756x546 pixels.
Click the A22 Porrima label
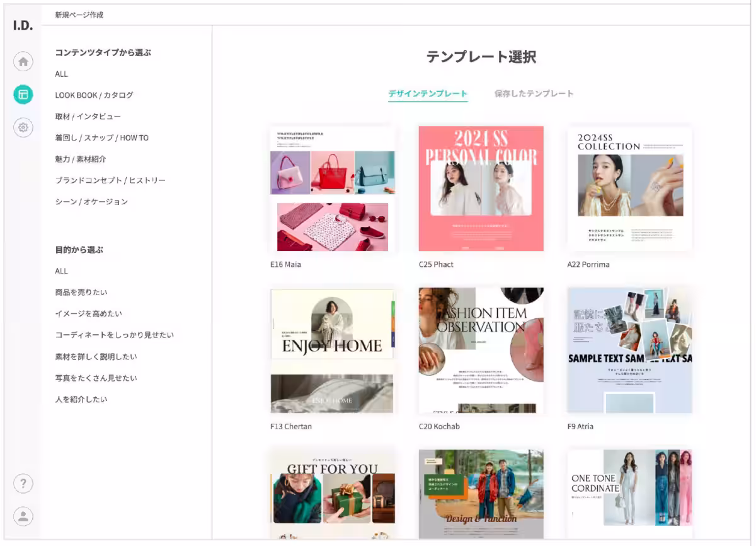(x=588, y=265)
